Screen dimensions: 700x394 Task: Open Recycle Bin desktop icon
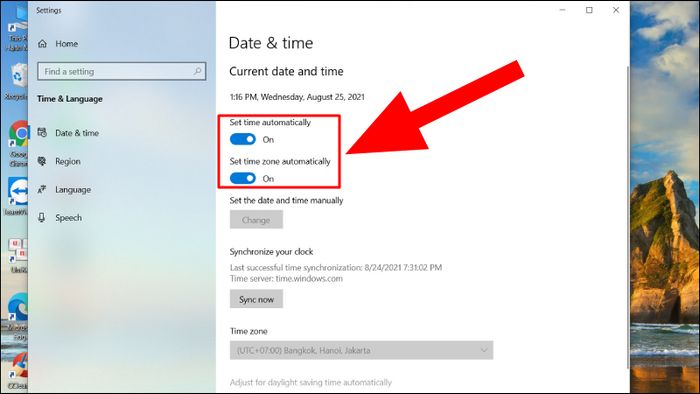pyautogui.click(x=17, y=81)
